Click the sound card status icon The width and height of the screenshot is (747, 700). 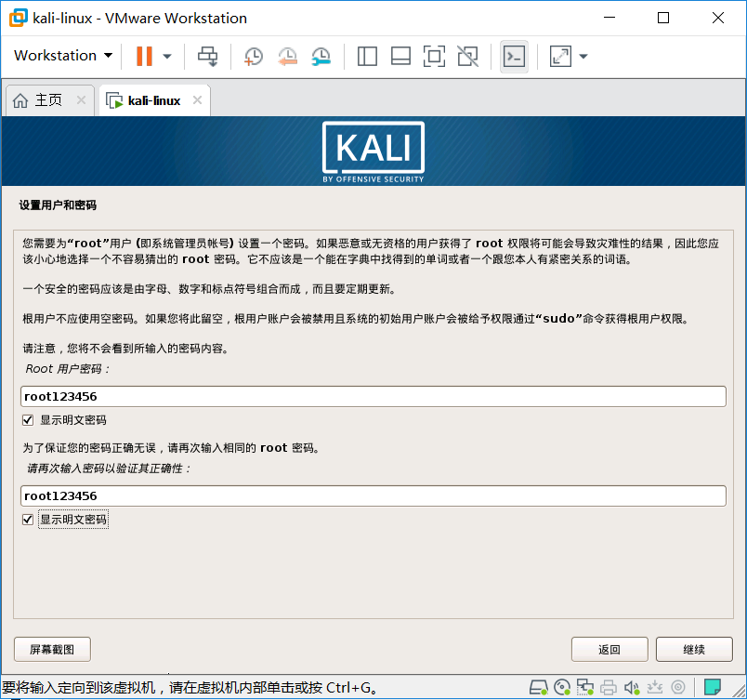coord(632,687)
